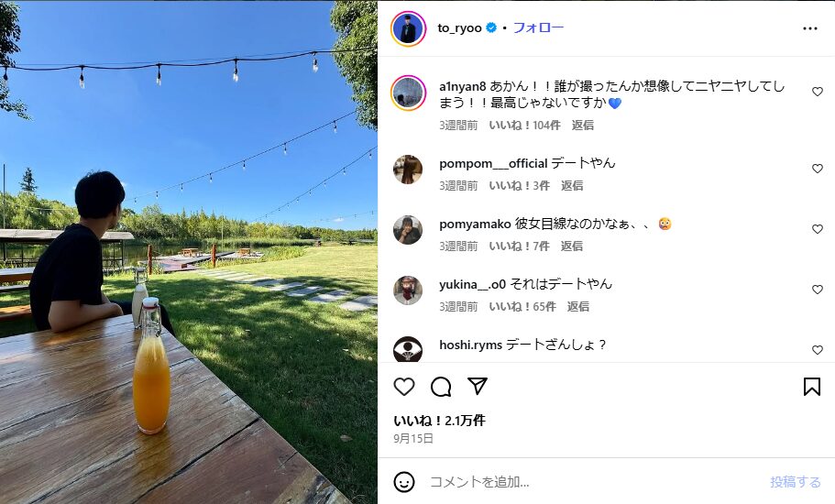Like pomyamako's comment heart
Image resolution: width=835 pixels, height=504 pixels.
(x=818, y=229)
